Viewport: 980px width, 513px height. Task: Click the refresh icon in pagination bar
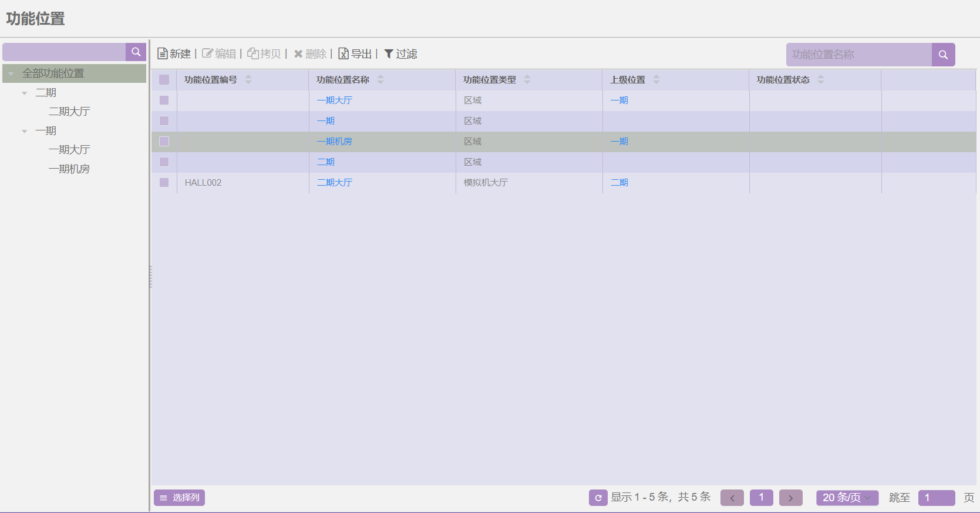pyautogui.click(x=598, y=498)
